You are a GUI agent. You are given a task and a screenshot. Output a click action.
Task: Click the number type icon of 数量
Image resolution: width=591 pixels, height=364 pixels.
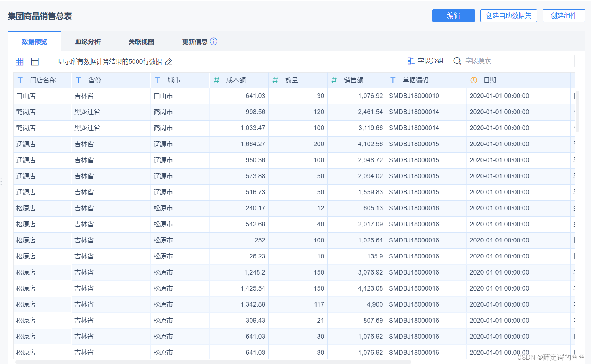275,81
